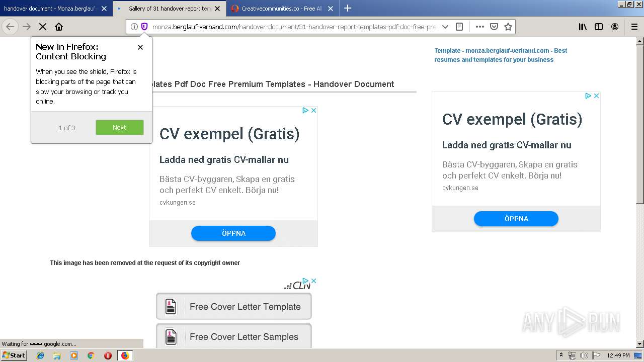Click Next in Content Blocking tour

click(120, 128)
